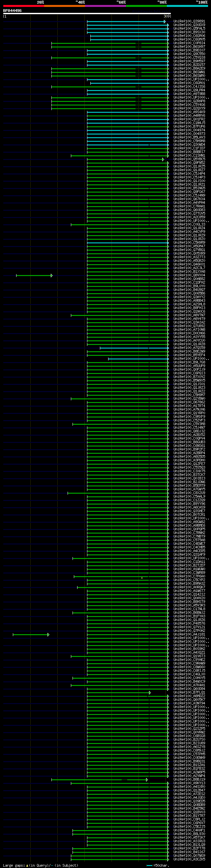Select the UniRef100_B8A2E9 hit label
211x868 pixels.
(190, 68)
